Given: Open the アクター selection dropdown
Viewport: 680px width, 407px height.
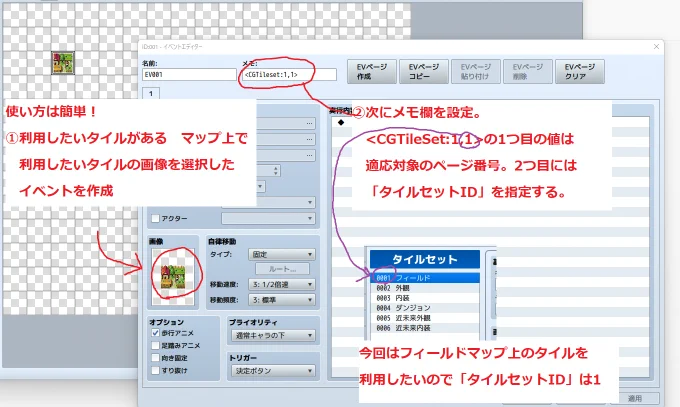Looking at the screenshot, I should [x=268, y=218].
